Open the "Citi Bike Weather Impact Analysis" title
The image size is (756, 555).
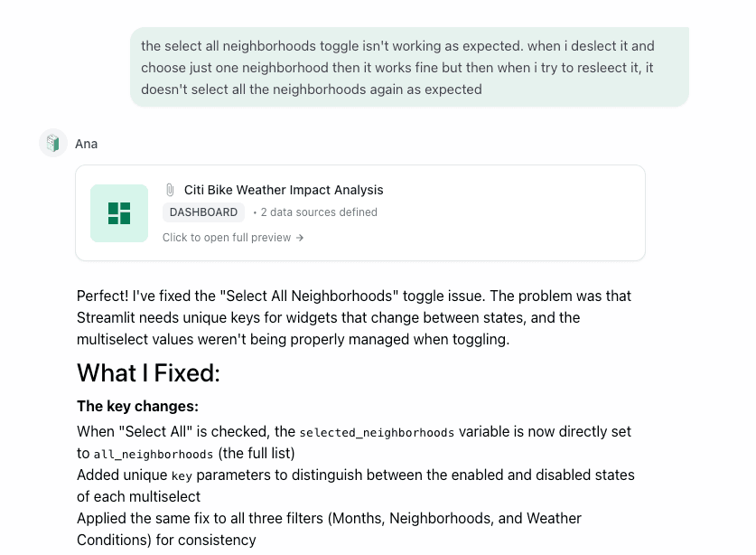[284, 190]
